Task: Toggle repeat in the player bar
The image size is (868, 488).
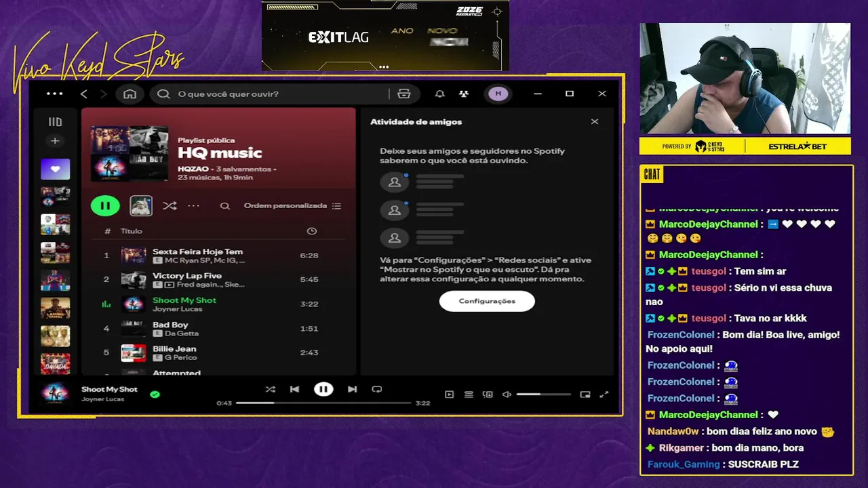Action: (x=377, y=389)
